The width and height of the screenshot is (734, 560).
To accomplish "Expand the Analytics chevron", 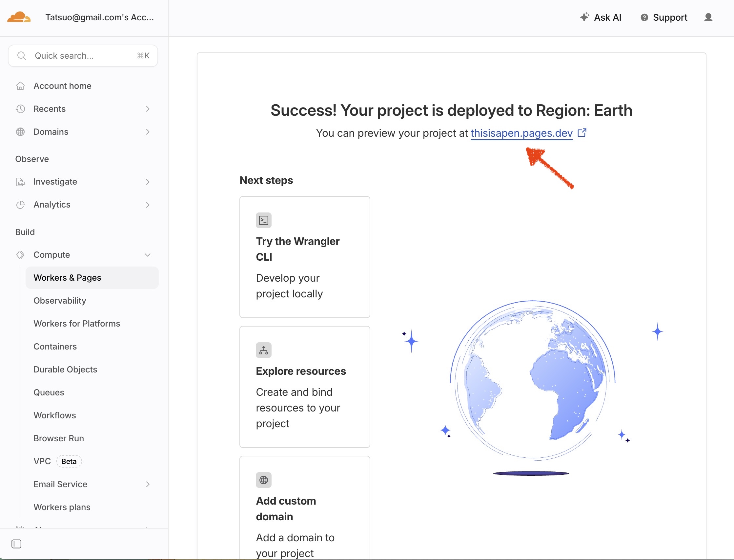I will click(x=148, y=205).
